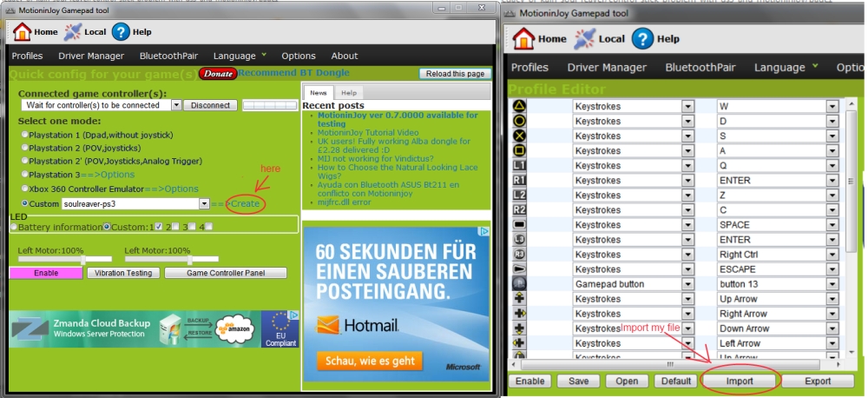This screenshot has width=868, height=398.
Task: Select the PS button icon mapped to button 13
Action: coord(519,284)
